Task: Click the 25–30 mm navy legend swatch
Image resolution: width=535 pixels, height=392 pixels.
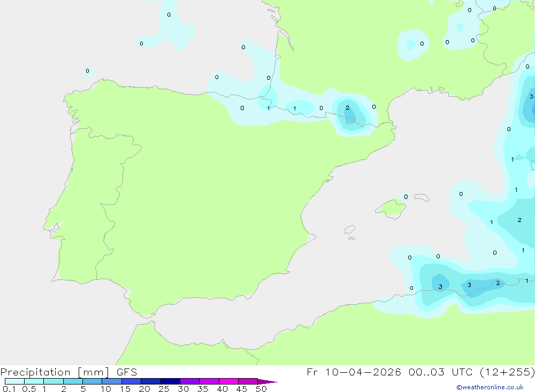Action: [x=170, y=381]
